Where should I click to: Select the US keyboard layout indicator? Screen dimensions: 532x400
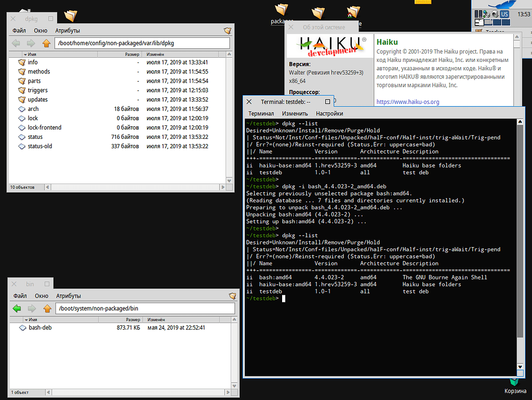(504, 14)
